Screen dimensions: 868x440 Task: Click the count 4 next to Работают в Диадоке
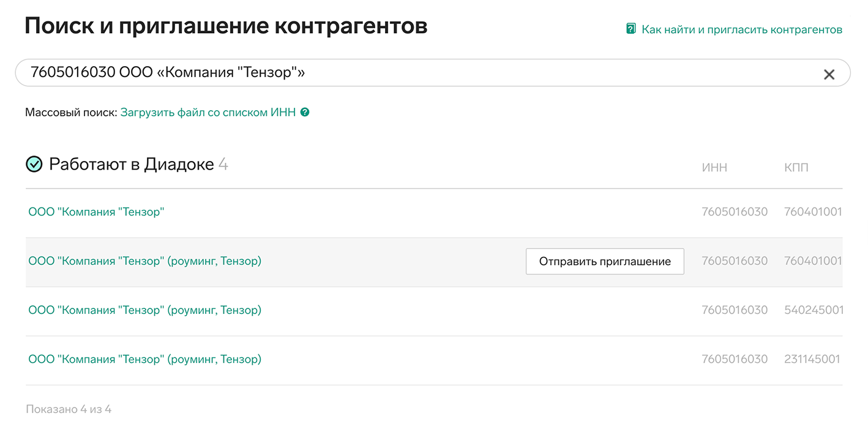[223, 164]
